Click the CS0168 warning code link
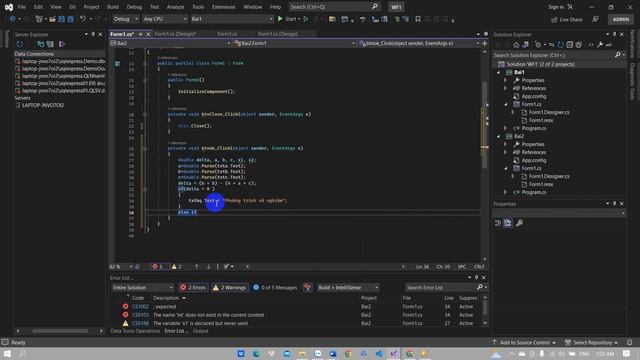This screenshot has width=640, height=360. click(140, 323)
